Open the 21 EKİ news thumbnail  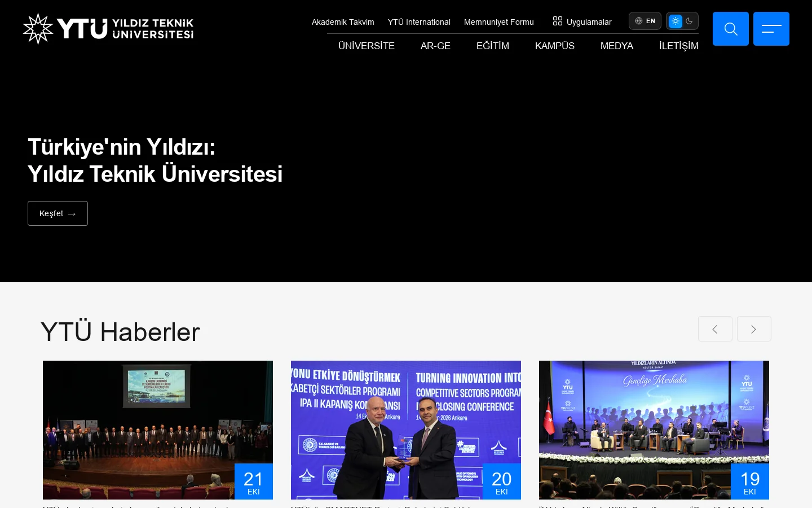pos(158,430)
